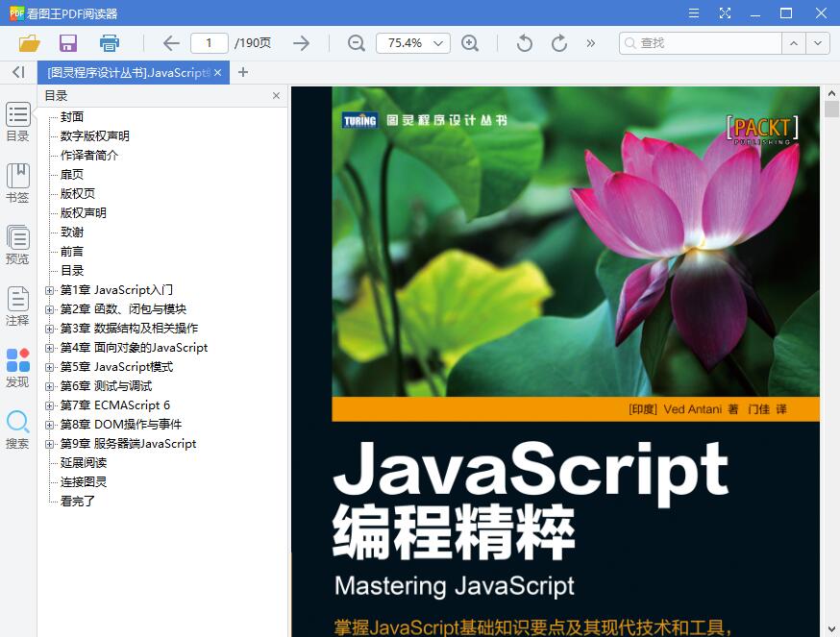Open the 搜索 search panel
The image size is (840, 637).
point(17,429)
